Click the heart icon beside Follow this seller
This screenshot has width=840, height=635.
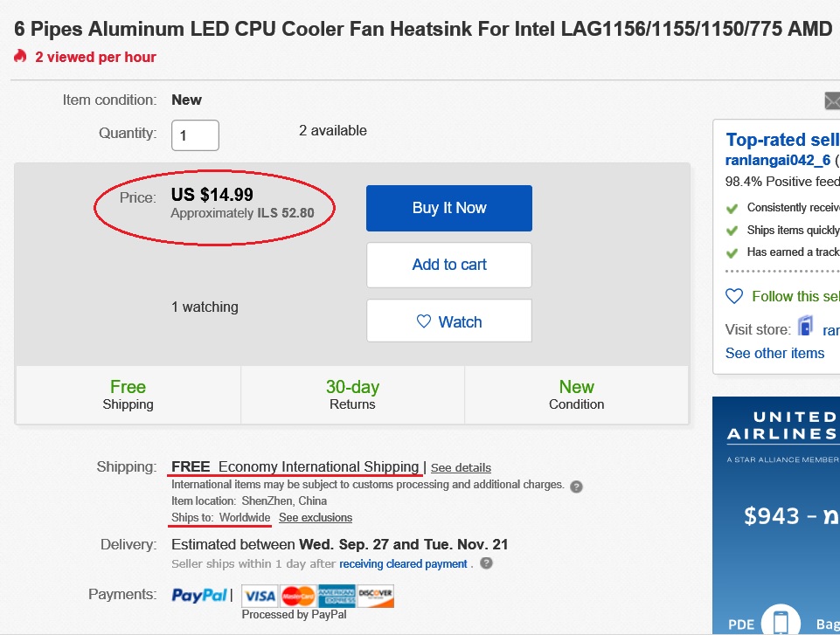734,296
